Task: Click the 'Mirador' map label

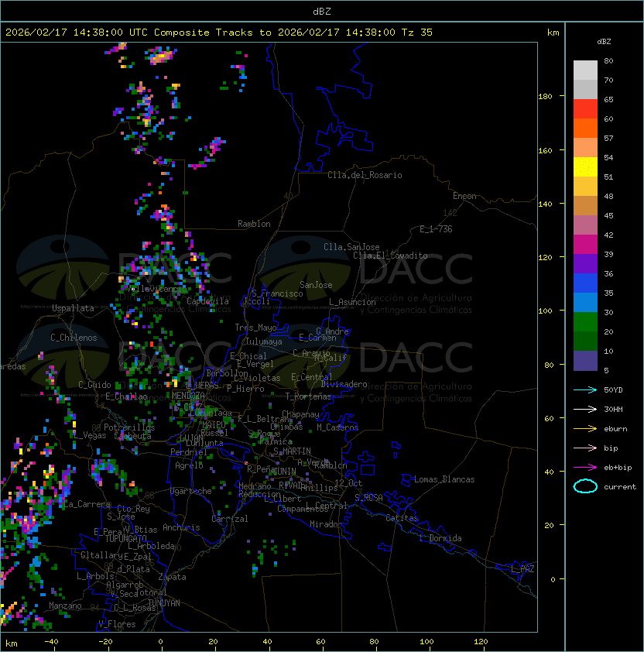Action: coord(326,524)
